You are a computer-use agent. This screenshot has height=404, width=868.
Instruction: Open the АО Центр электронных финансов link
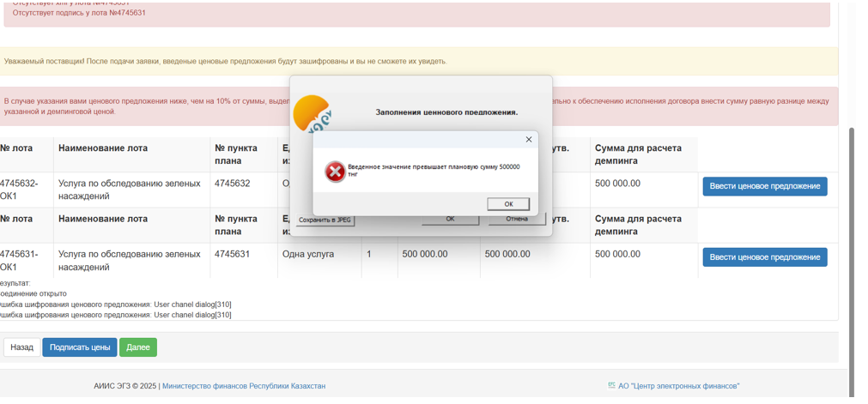pyautogui.click(x=678, y=386)
